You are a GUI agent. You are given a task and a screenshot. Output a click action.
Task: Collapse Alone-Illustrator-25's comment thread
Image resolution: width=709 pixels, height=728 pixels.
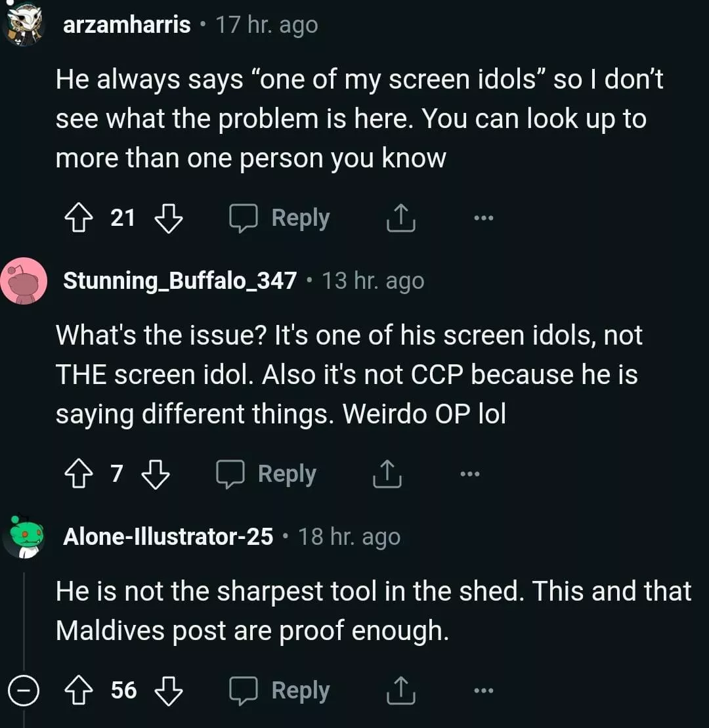pos(24,691)
